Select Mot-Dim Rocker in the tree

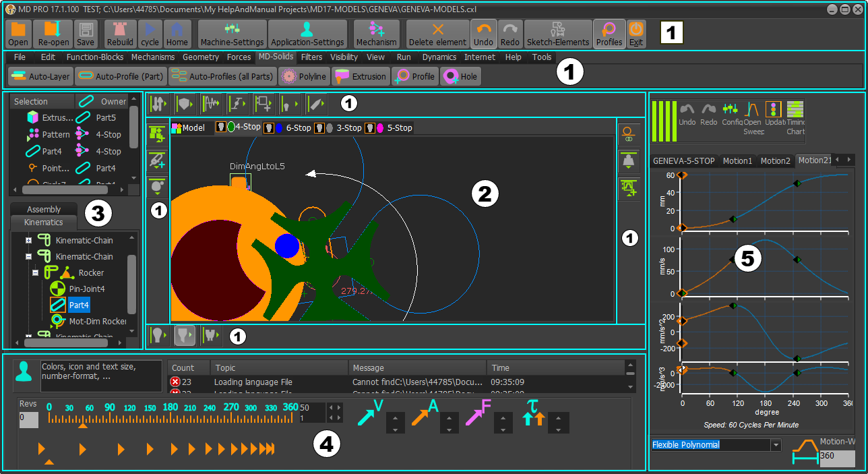coord(98,321)
